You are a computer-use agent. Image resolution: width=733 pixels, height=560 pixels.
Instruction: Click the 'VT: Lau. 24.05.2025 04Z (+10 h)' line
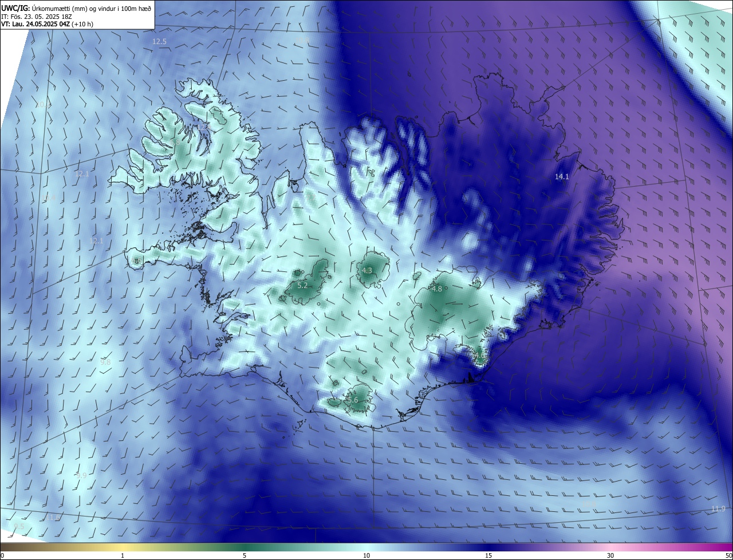48,24
